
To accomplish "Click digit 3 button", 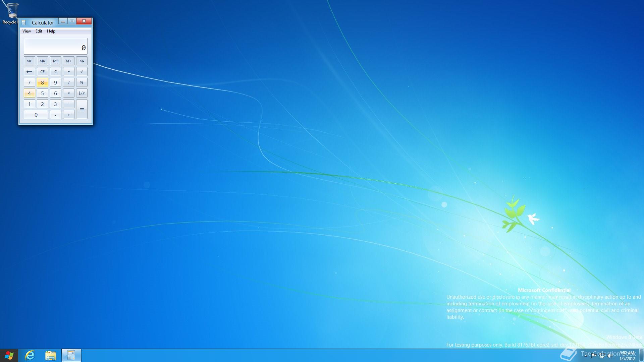I will pyautogui.click(x=55, y=104).
